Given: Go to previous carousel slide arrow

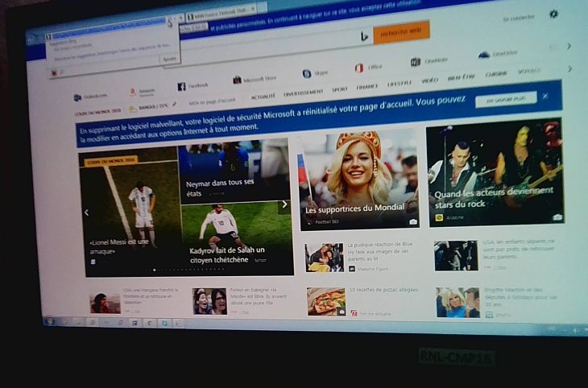Looking at the screenshot, I should 86,213.
